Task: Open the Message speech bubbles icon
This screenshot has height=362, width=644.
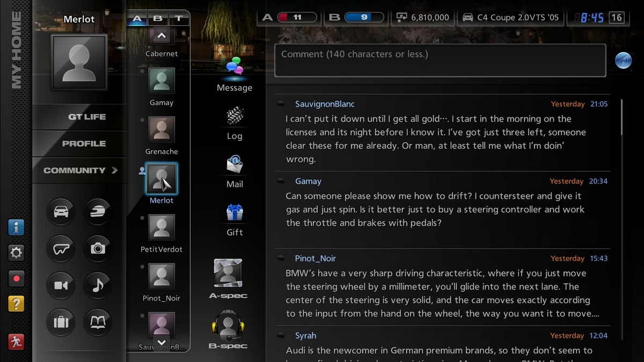Action: pos(235,68)
